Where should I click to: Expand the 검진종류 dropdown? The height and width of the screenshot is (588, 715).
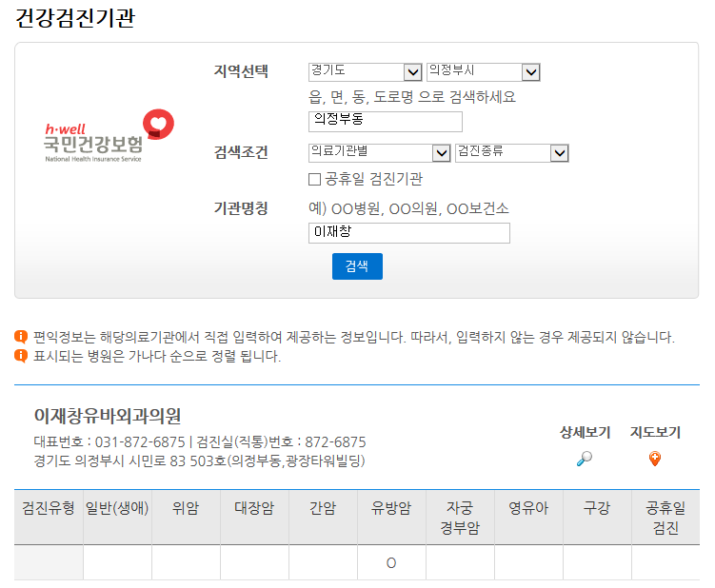pos(511,153)
